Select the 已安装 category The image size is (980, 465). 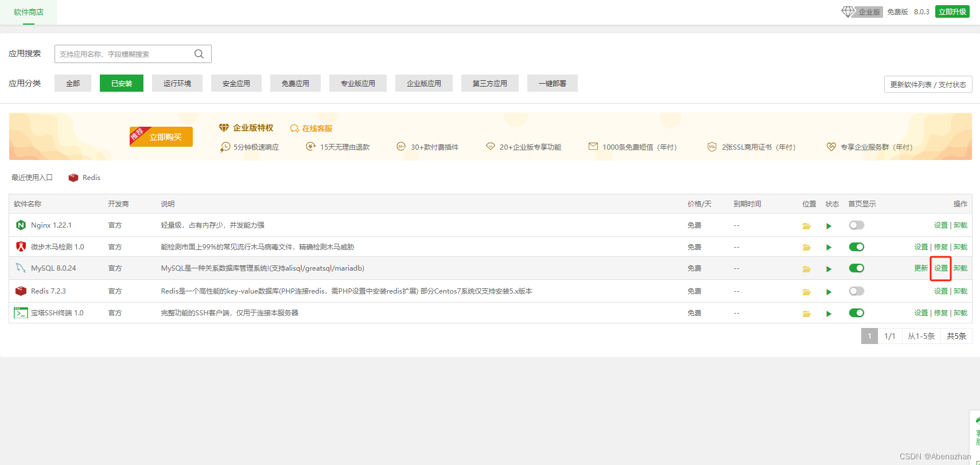tap(122, 83)
